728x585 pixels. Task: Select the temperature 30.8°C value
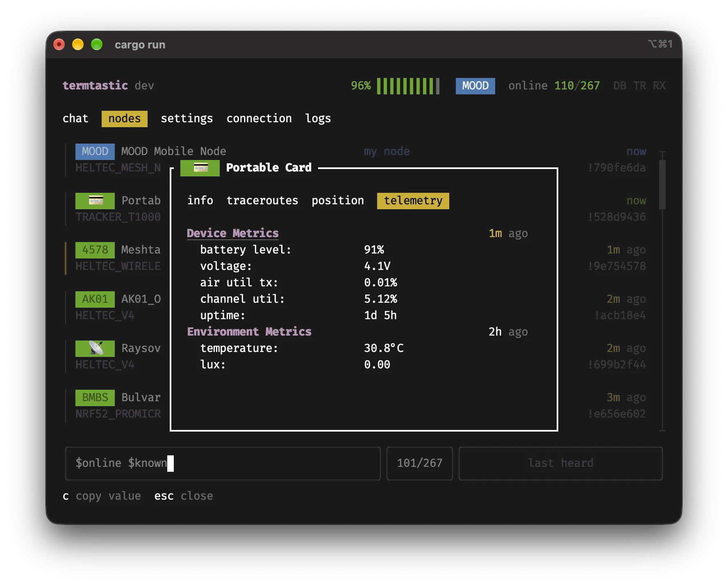[x=384, y=348]
